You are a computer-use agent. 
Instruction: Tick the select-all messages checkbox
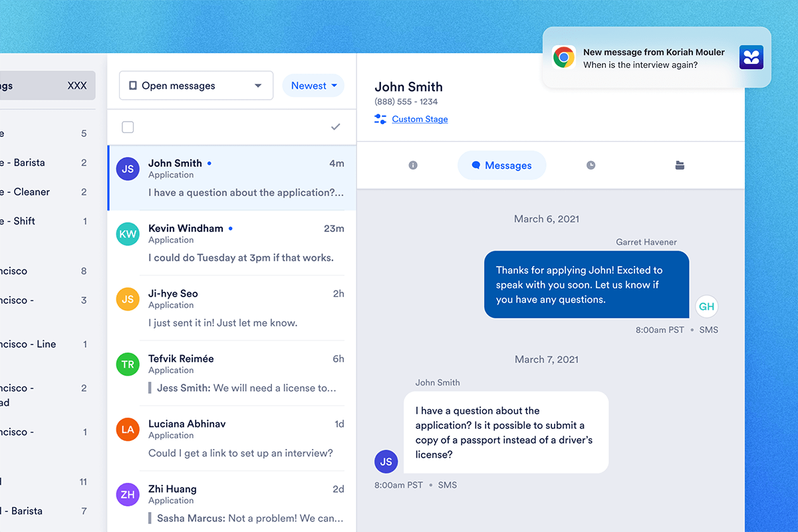point(128,127)
